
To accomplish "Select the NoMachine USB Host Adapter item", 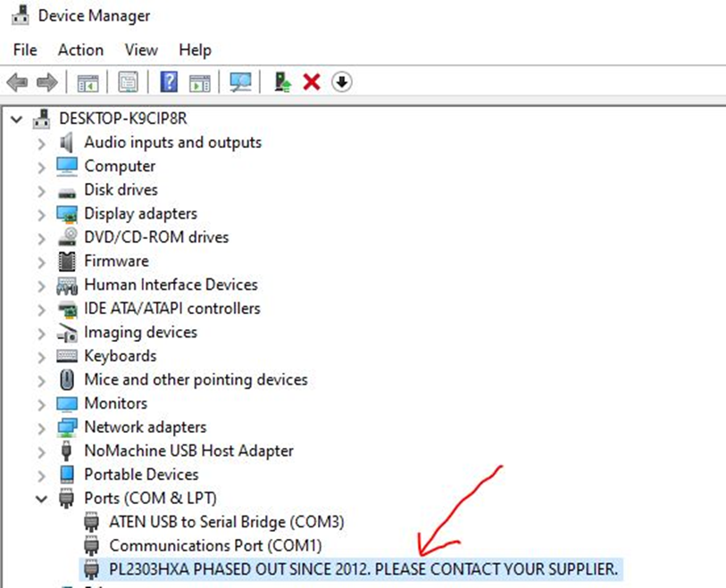I will 188,451.
